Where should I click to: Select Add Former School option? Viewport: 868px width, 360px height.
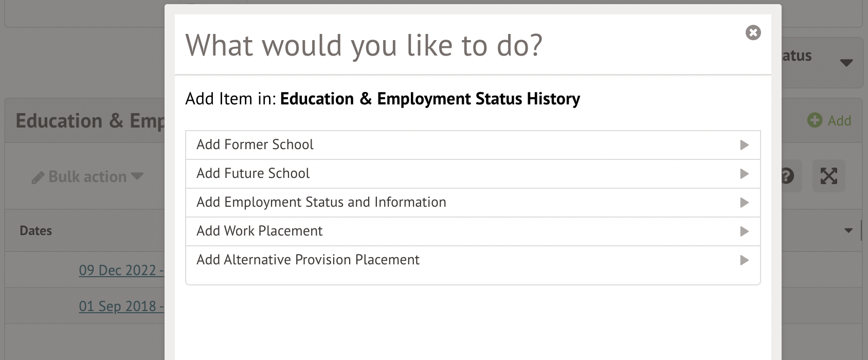click(x=255, y=145)
